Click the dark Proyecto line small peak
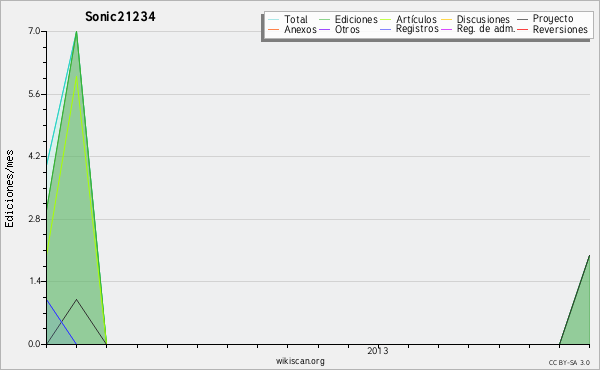Image resolution: width=600 pixels, height=370 pixels. (77, 300)
